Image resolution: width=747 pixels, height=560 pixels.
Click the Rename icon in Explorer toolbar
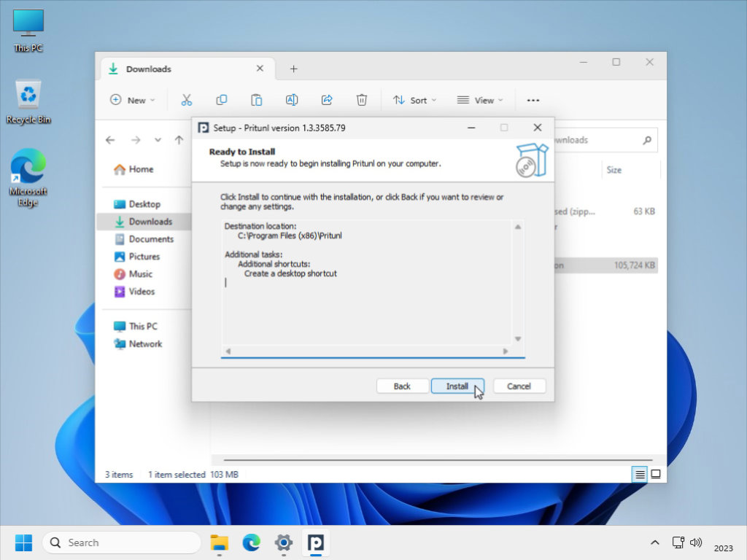[x=292, y=100]
